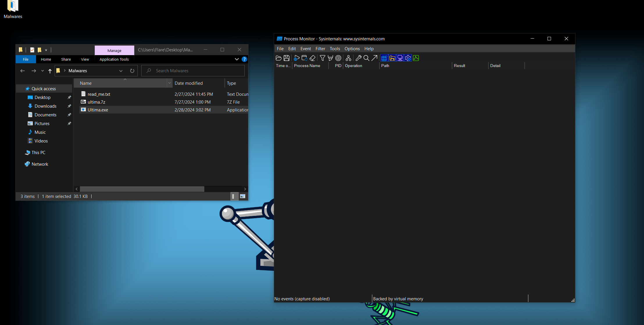Click the Open file icon in Process Monitor
644x325 pixels.
(x=278, y=58)
